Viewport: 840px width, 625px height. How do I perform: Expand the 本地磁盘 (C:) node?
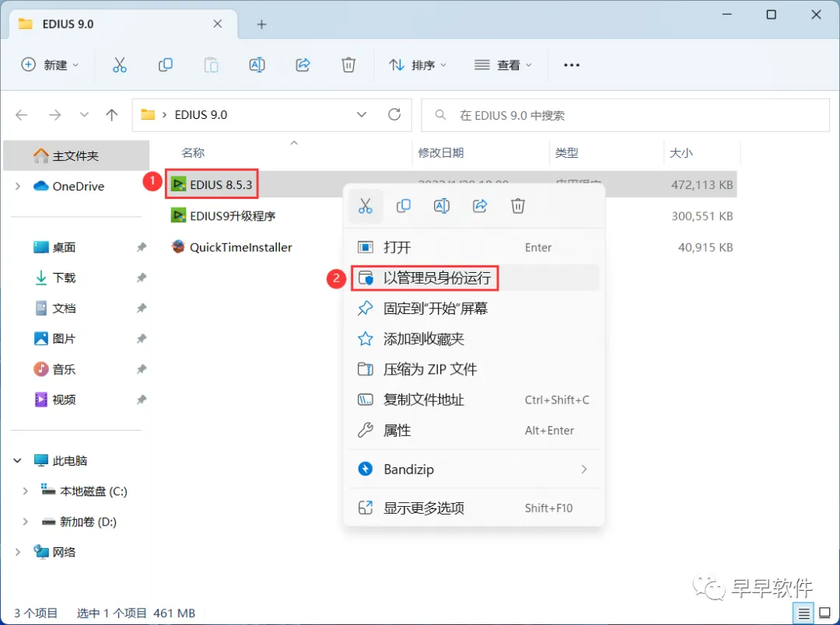(x=25, y=491)
